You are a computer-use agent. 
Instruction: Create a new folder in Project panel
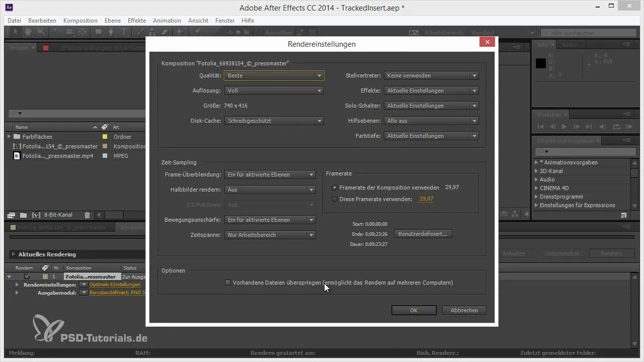(23, 215)
